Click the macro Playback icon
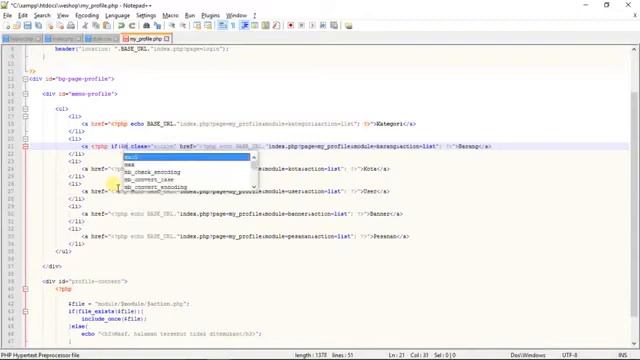 [x=312, y=26]
